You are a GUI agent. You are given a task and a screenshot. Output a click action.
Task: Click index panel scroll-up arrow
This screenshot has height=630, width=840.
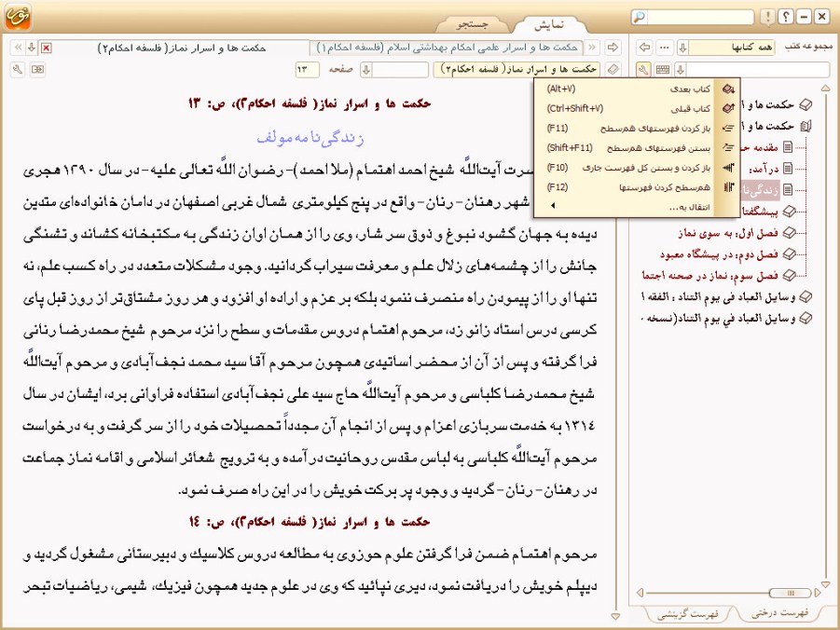(825, 89)
